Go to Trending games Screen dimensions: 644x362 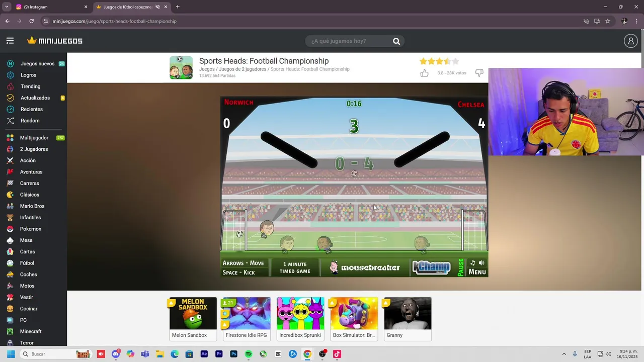pyautogui.click(x=30, y=86)
